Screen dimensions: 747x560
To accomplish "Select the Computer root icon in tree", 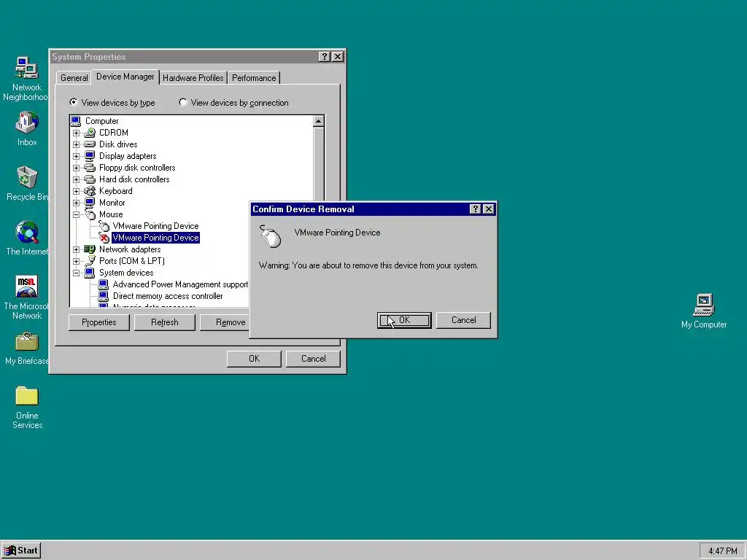I will [x=76, y=121].
